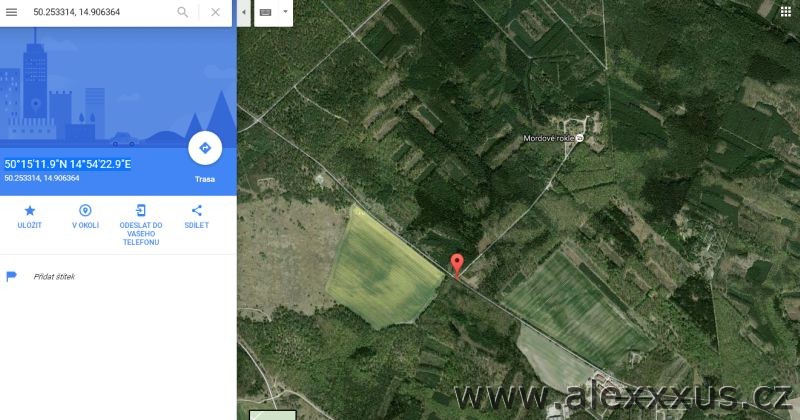Clear the search with the X icon
The image size is (800, 420).
point(215,12)
